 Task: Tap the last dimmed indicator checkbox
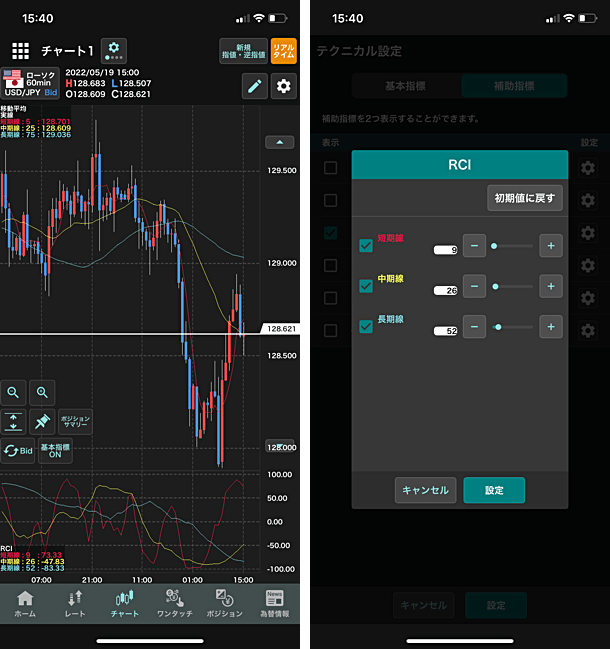[330, 330]
